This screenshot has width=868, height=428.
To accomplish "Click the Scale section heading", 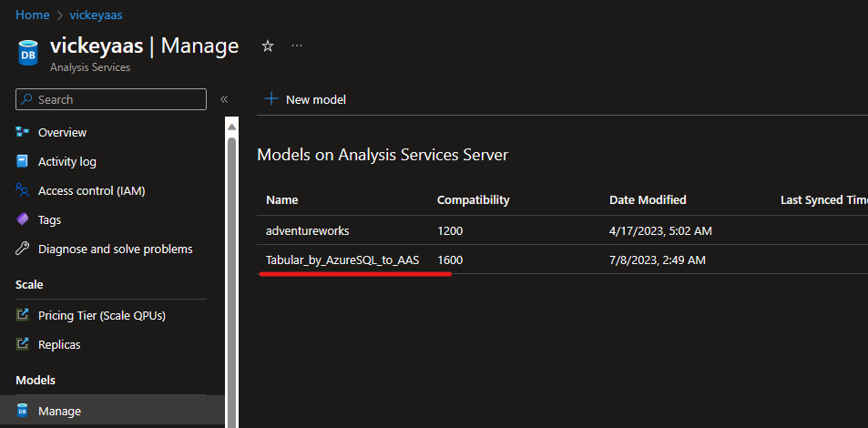I will tap(29, 285).
